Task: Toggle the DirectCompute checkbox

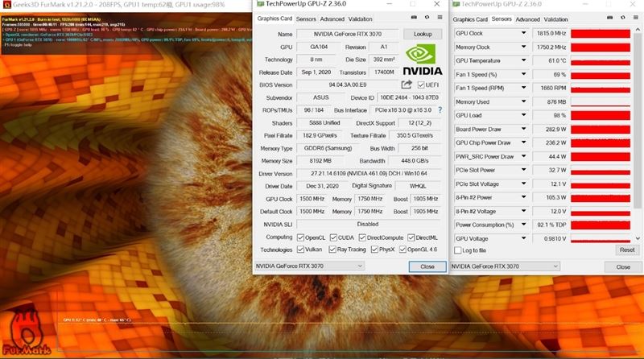Action: click(x=362, y=237)
